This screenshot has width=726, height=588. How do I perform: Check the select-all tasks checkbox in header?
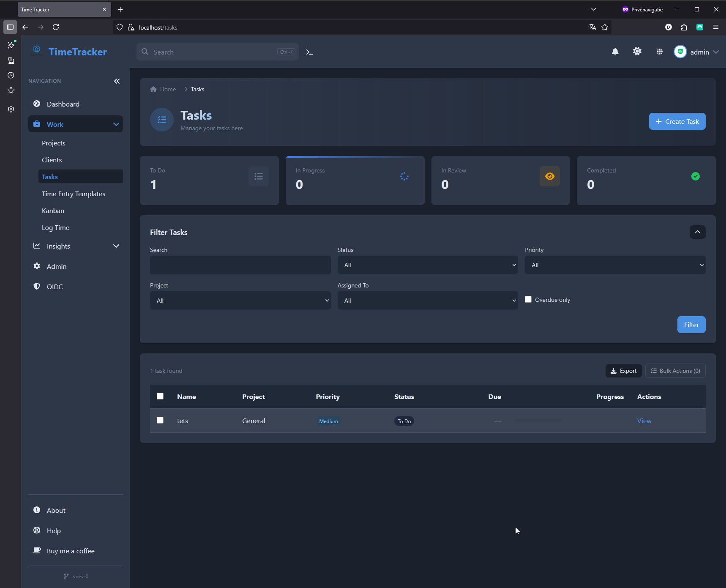(160, 396)
